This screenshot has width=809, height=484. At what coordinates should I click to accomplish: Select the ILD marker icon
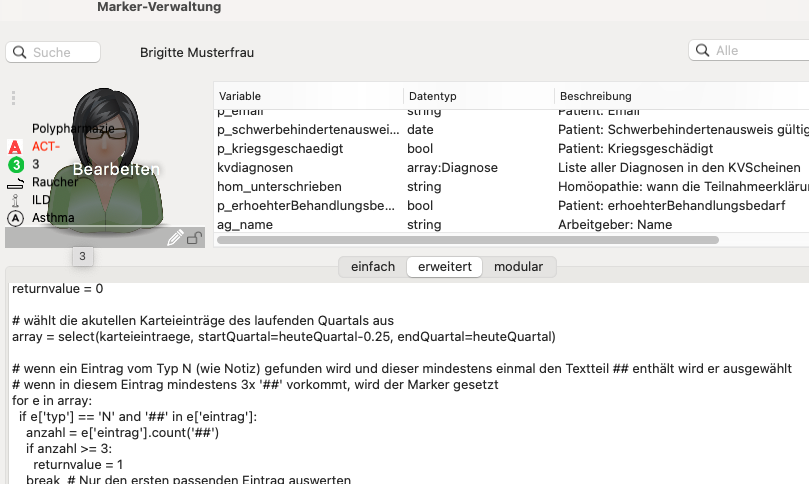point(15,200)
